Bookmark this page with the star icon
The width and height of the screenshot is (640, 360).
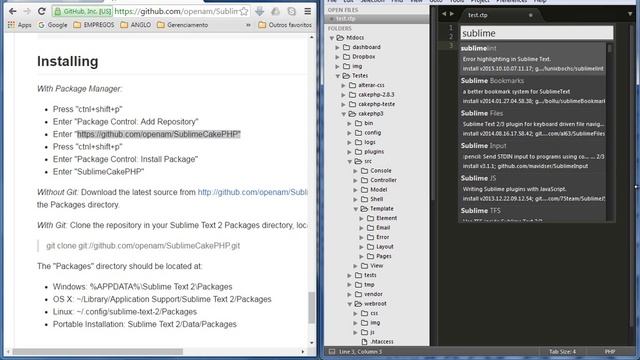(244, 11)
